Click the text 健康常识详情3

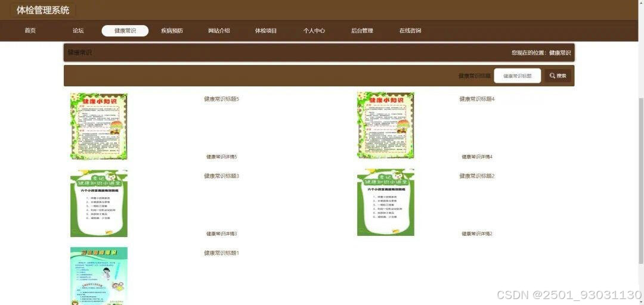(x=222, y=234)
